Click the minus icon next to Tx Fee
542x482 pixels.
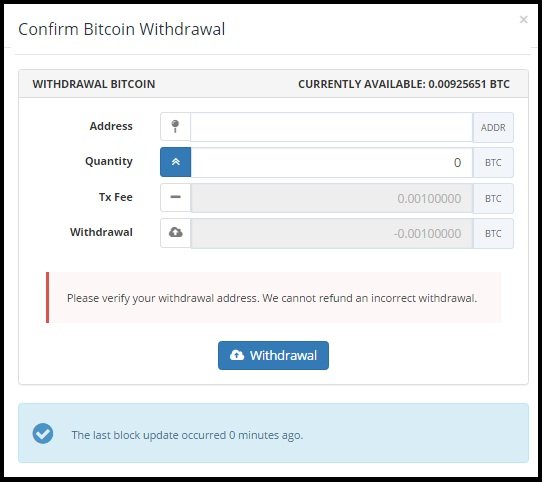(175, 197)
